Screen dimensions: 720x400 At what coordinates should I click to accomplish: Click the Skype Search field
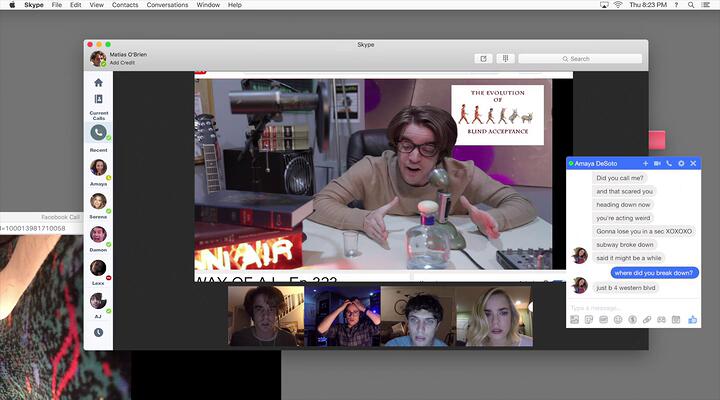pyautogui.click(x=580, y=59)
